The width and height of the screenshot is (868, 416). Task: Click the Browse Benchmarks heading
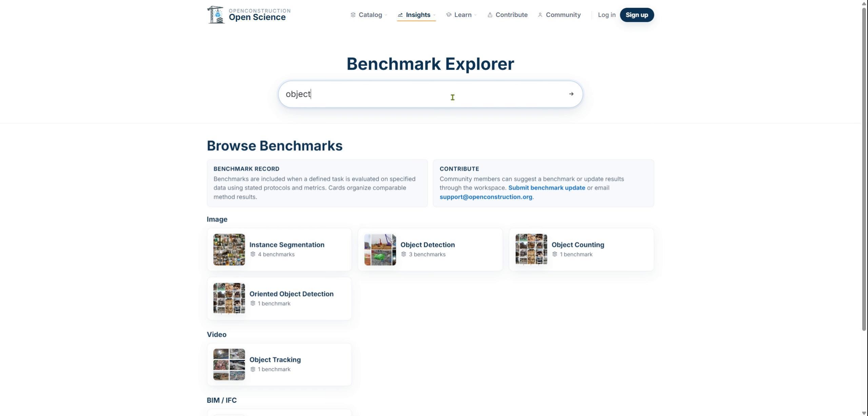click(x=275, y=146)
